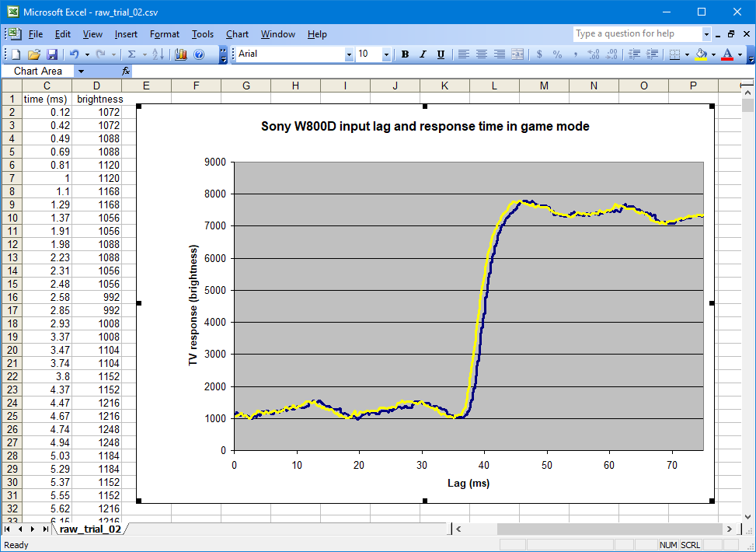Center align text

click(481, 54)
